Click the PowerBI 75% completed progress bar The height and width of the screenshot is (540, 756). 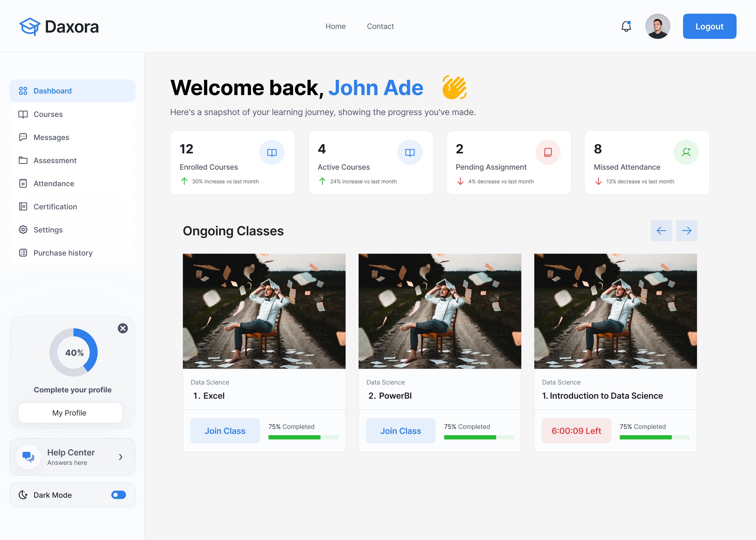[479, 437]
